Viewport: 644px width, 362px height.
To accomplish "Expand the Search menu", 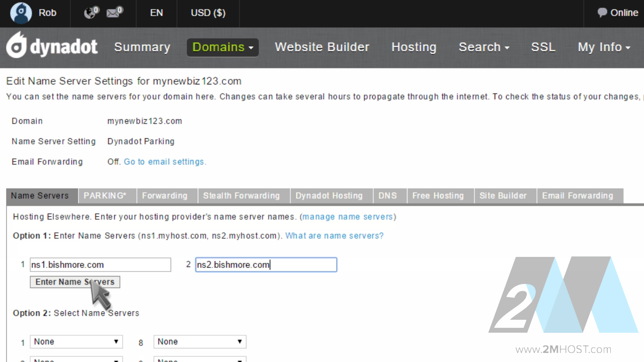I will pyautogui.click(x=484, y=47).
